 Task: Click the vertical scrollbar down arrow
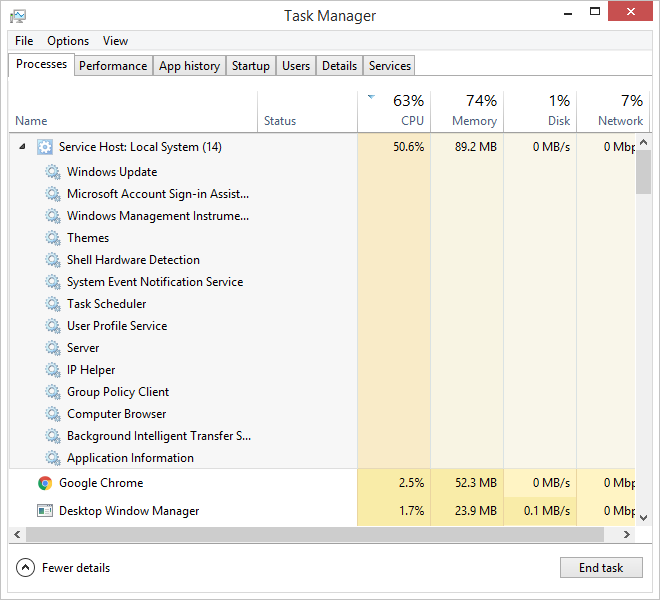[644, 517]
